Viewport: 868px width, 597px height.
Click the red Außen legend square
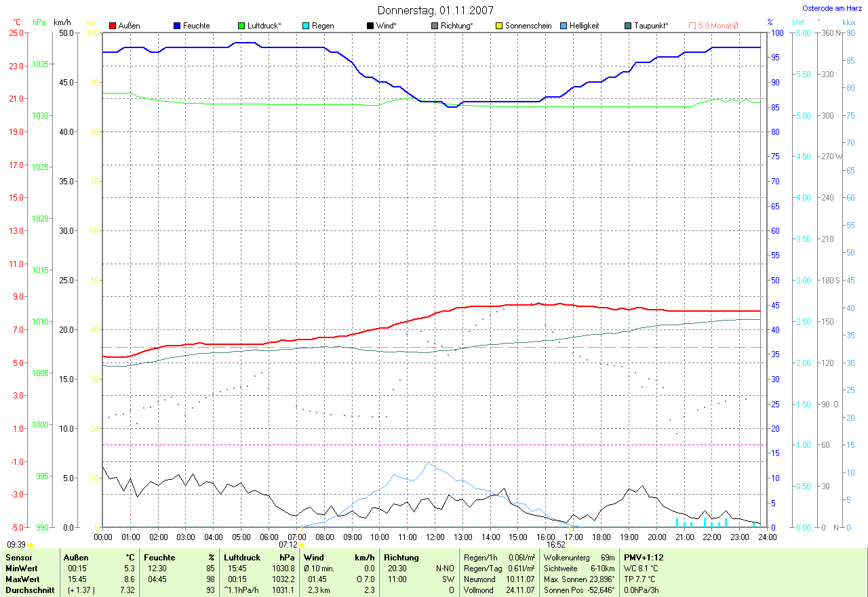pos(113,26)
